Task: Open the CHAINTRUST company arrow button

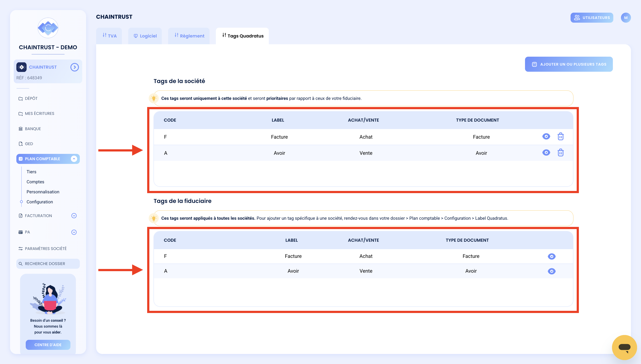Action: point(75,67)
